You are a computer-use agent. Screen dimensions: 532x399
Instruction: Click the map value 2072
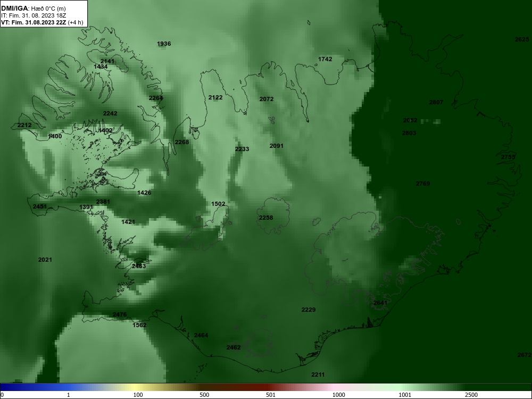pyautogui.click(x=267, y=99)
